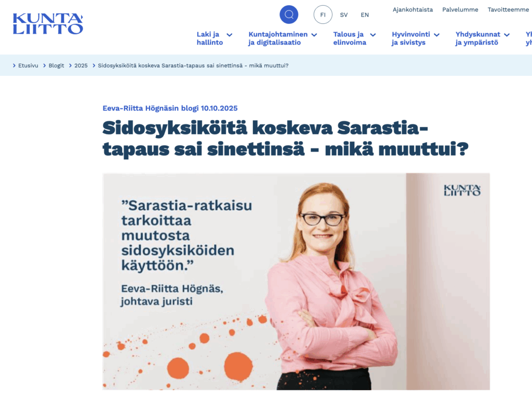Expand the Hyvinvointi ja sivistys chevron
Image resolution: width=532 pixels, height=398 pixels.
436,35
